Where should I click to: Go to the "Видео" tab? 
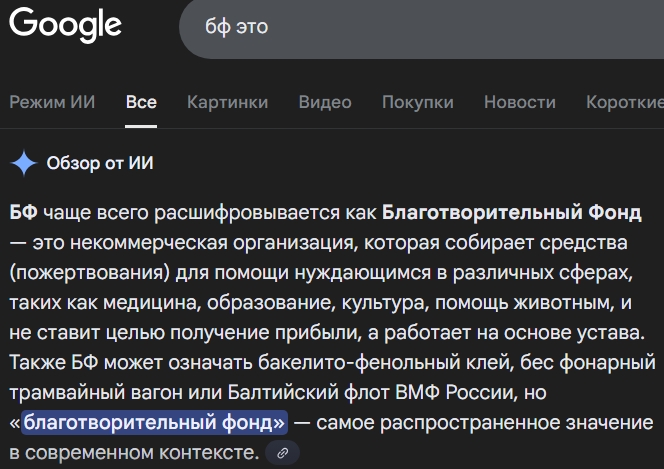[x=325, y=102]
